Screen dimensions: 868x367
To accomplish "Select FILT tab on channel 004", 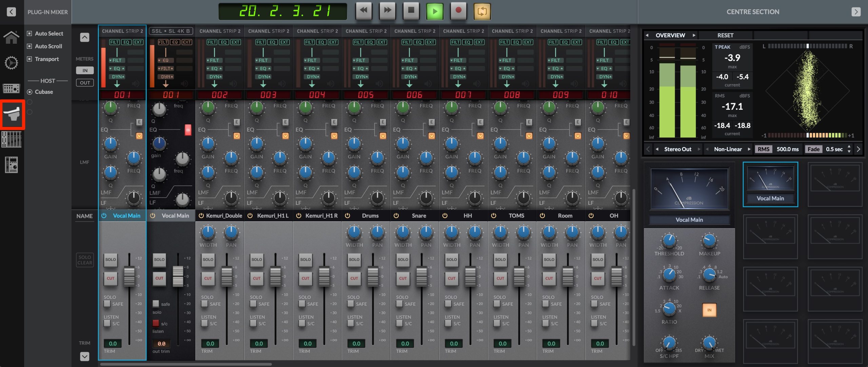I will 309,42.
